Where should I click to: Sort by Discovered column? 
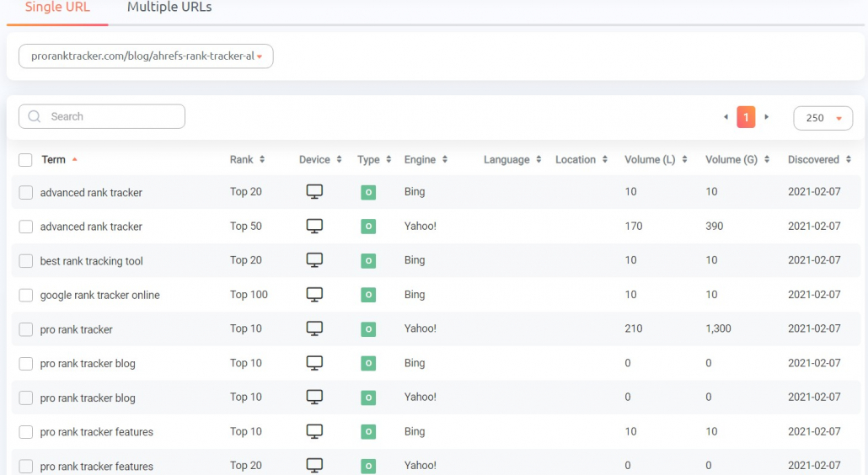819,160
